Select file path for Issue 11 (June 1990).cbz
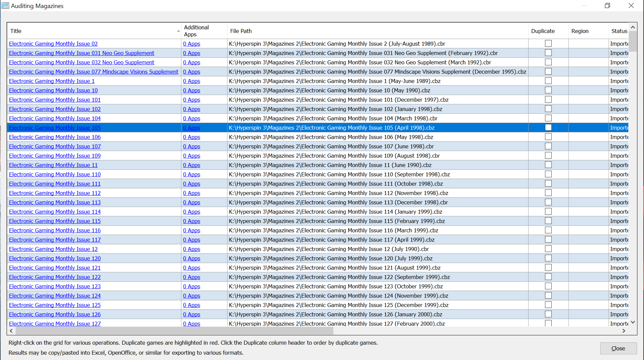This screenshot has width=644, height=360. (x=378, y=165)
